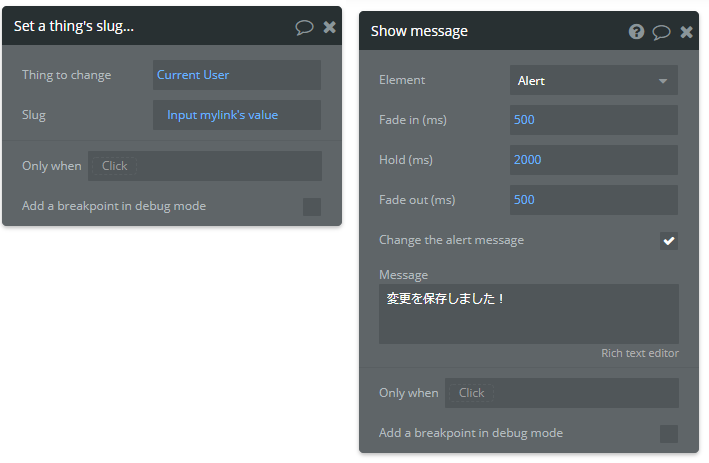
Task: Open the Rich text editor link
Action: (x=639, y=353)
